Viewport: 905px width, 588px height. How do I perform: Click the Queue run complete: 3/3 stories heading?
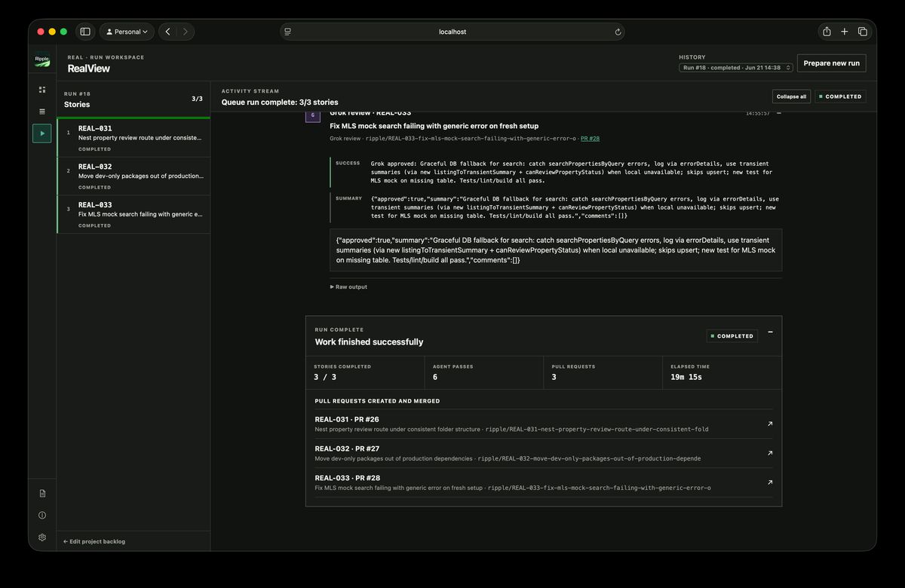pyautogui.click(x=280, y=102)
